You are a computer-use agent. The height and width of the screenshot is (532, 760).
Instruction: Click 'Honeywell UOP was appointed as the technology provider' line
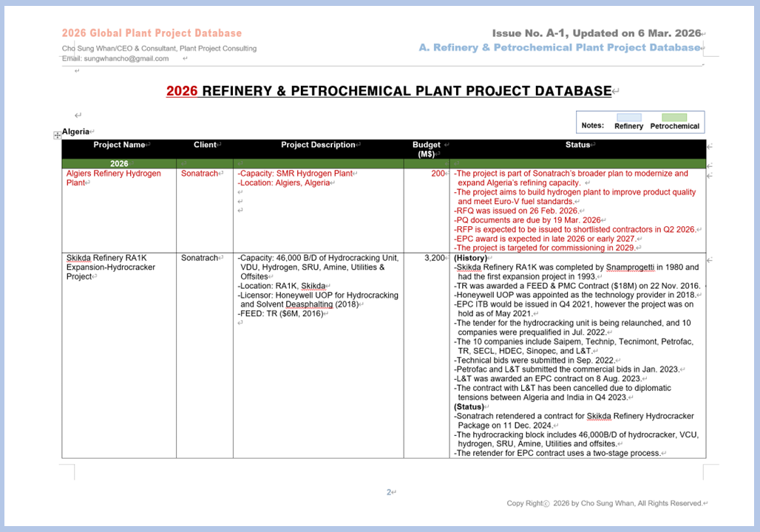(x=575, y=295)
